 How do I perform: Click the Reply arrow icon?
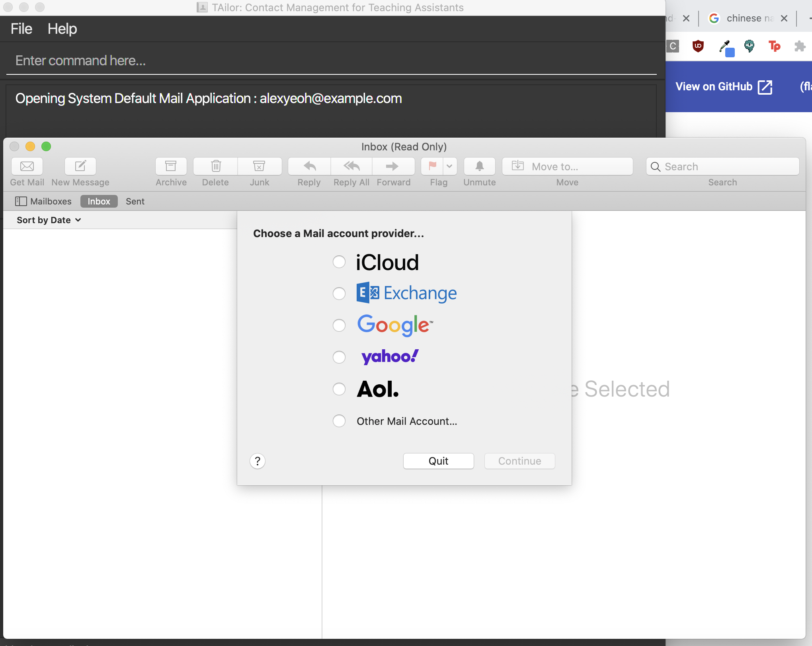point(309,166)
